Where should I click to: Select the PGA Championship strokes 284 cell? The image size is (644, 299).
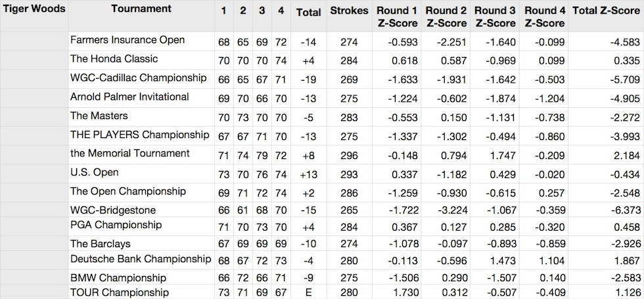(x=349, y=227)
